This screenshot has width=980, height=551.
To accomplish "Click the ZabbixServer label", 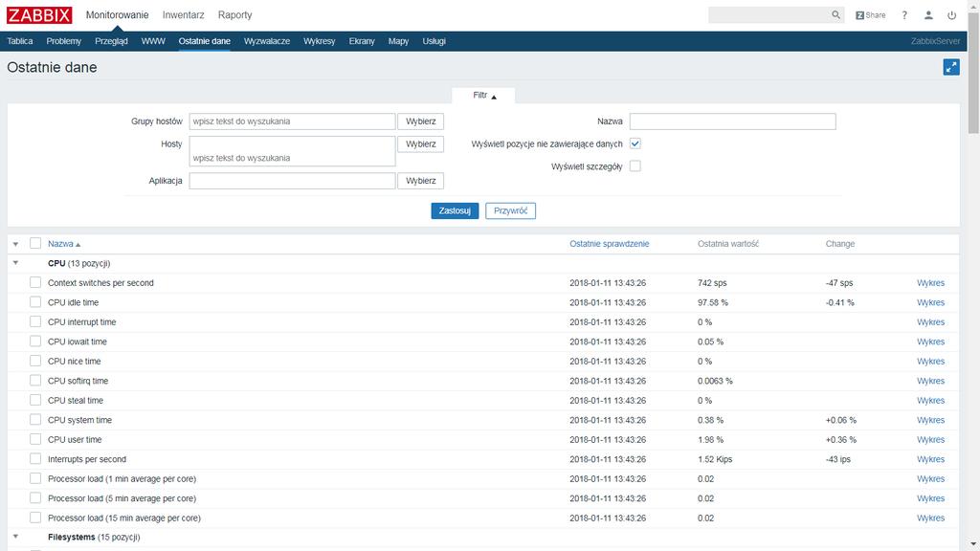I will [935, 41].
